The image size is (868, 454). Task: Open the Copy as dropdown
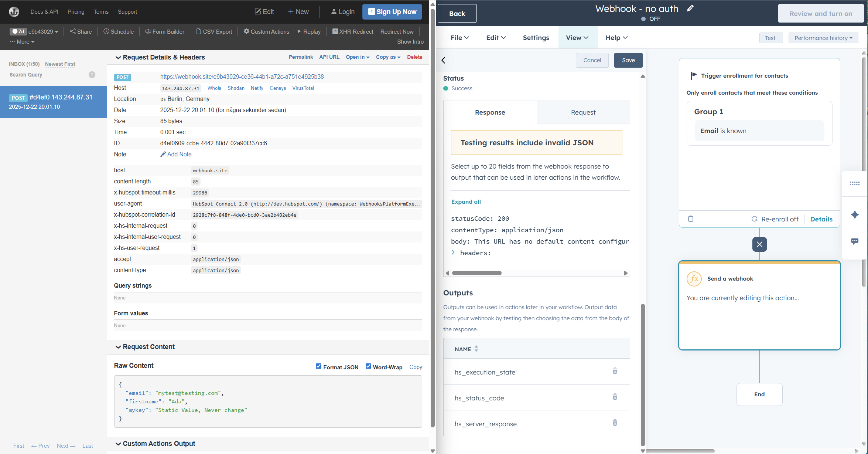(x=388, y=57)
